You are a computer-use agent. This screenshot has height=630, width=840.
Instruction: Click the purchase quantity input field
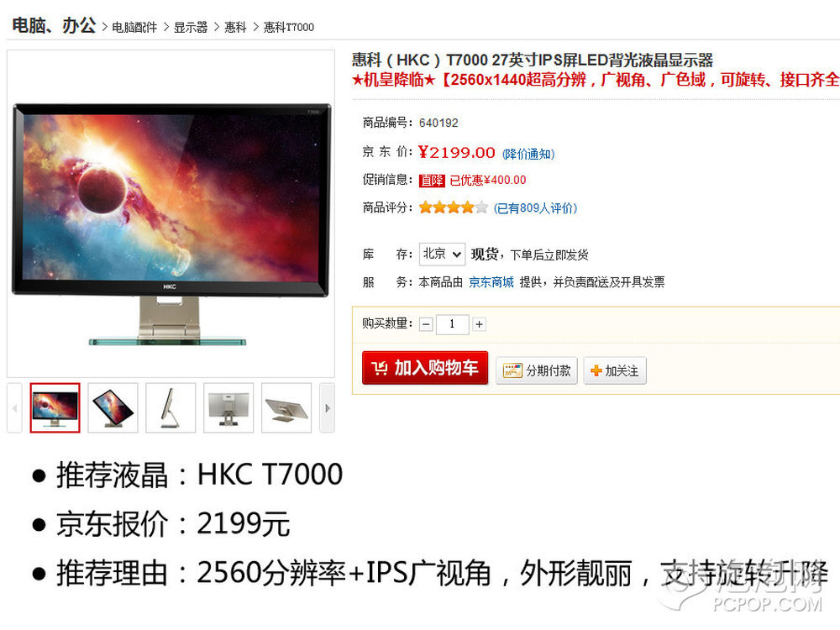(453, 324)
